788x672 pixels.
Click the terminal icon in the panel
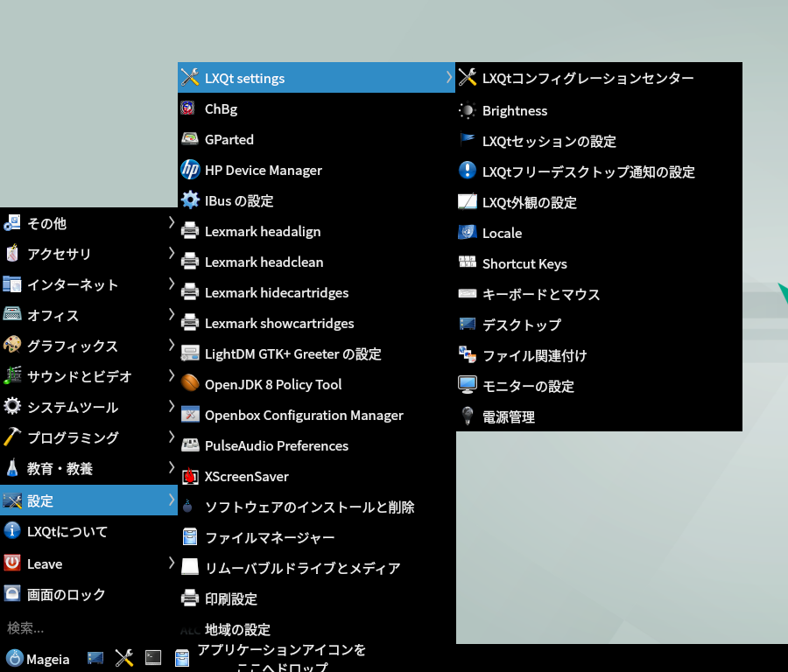click(152, 657)
